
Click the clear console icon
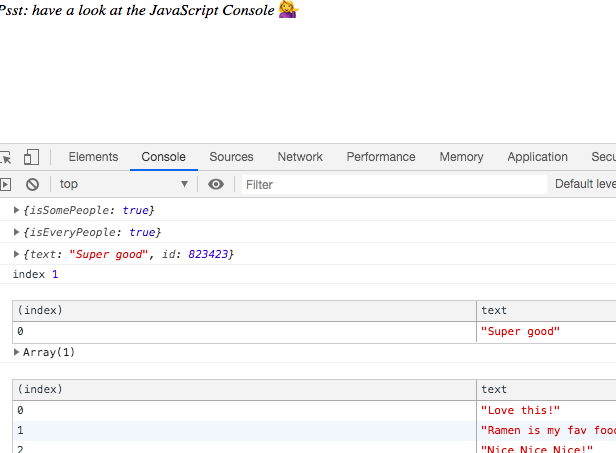tap(32, 184)
